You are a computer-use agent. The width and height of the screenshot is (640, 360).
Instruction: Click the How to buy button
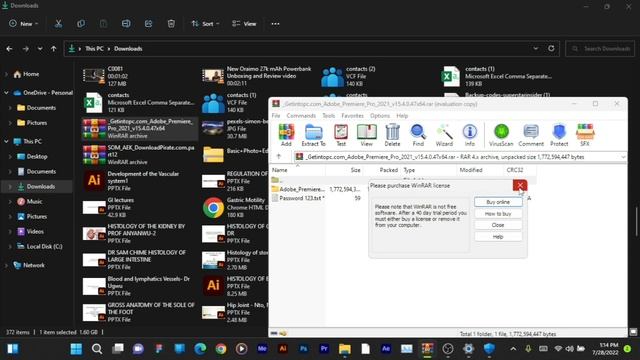pyautogui.click(x=498, y=213)
